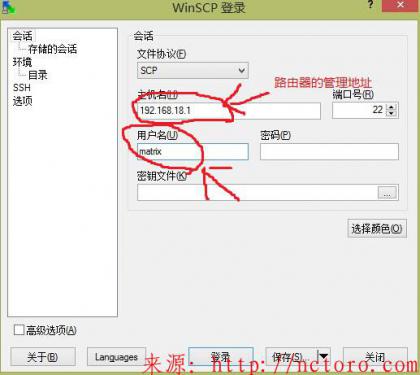Click the port number down arrow
Screen dimensions: 420x375
(x=392, y=114)
